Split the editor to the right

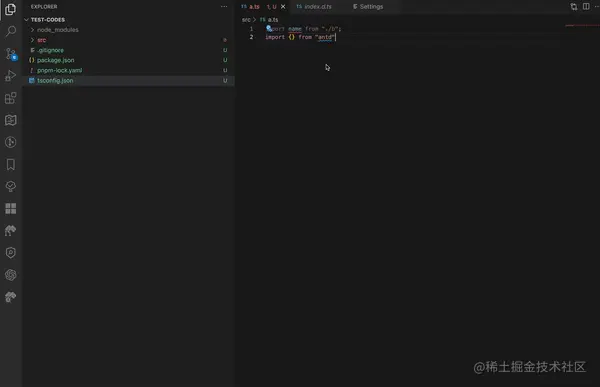[586, 7]
